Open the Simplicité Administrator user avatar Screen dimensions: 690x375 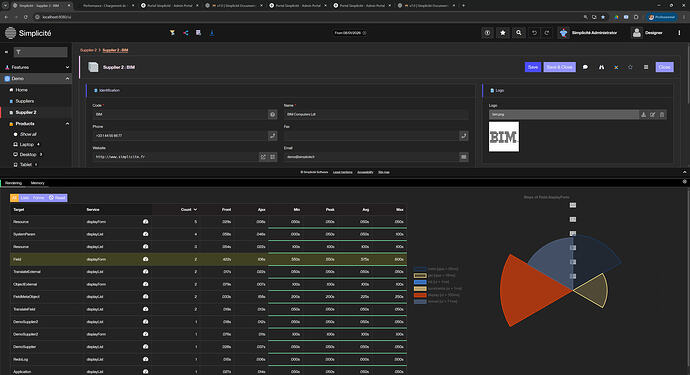[564, 33]
